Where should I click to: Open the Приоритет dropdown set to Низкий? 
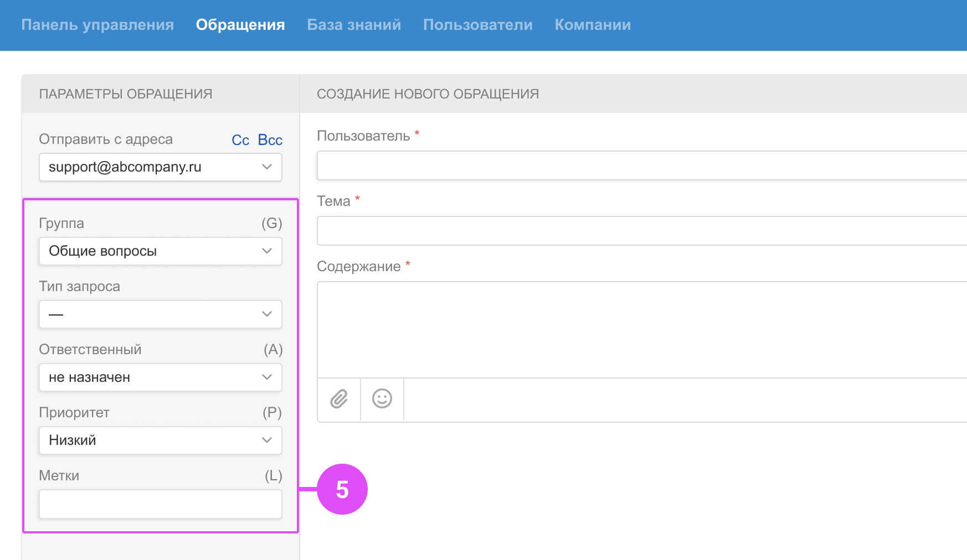(160, 440)
